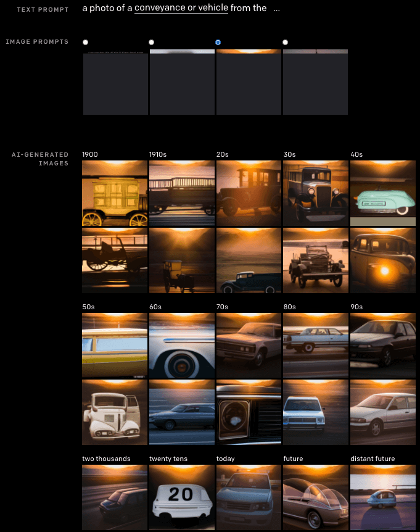420x532 pixels.
Task: Open the distant future small blue pod car image
Action: click(x=383, y=497)
